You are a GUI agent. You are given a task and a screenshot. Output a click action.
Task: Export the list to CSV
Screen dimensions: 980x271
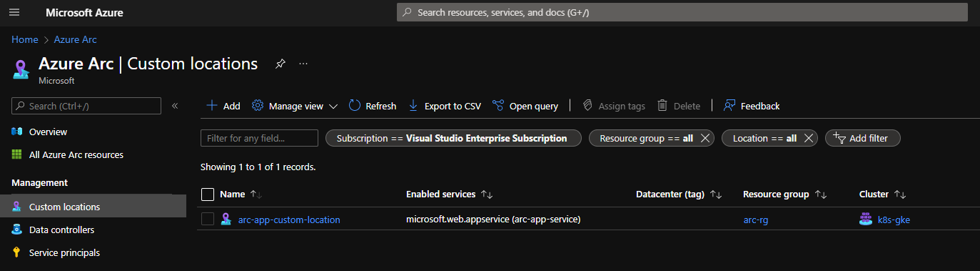point(445,106)
